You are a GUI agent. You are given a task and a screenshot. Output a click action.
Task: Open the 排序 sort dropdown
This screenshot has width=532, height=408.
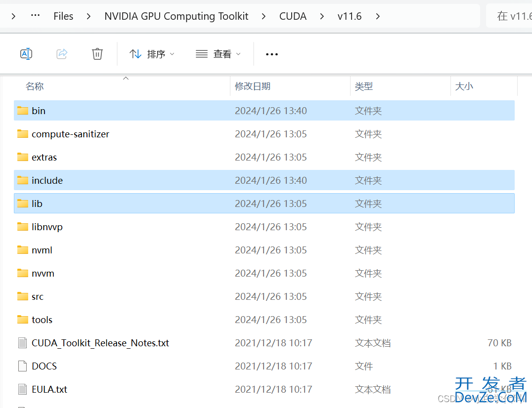pos(152,54)
